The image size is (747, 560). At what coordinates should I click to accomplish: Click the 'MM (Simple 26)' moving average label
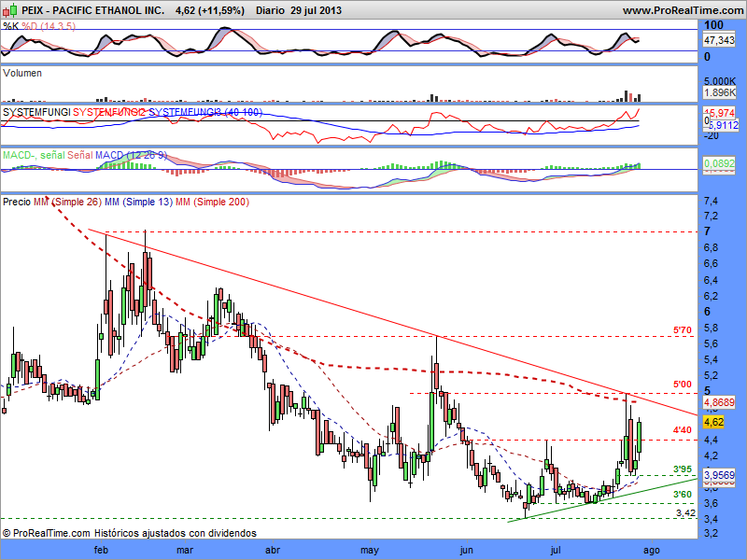pyautogui.click(x=67, y=202)
